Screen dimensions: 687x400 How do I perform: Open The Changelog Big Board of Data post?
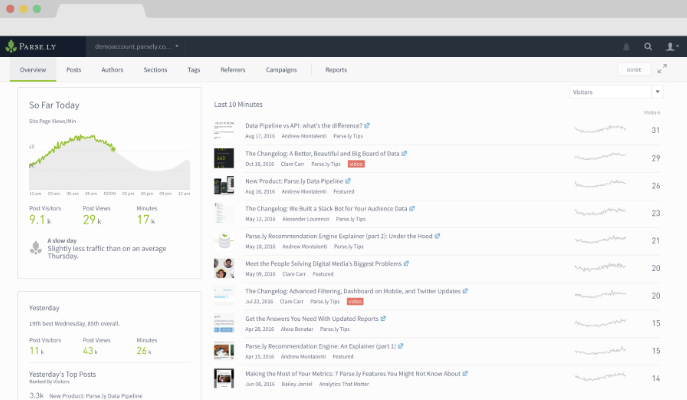point(322,153)
